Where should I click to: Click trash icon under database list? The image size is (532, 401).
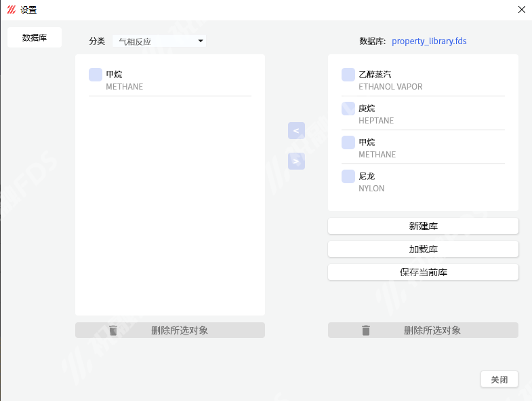[366, 330]
